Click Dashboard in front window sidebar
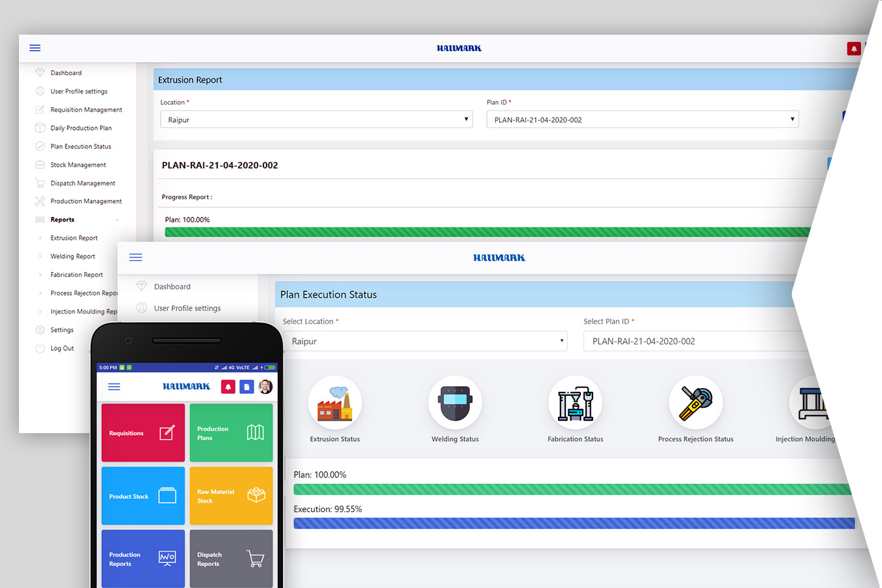 tap(172, 286)
